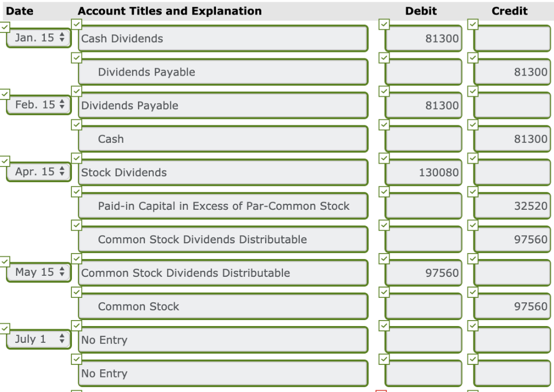
Task: Click the Cash account title field
Action: coord(223,139)
